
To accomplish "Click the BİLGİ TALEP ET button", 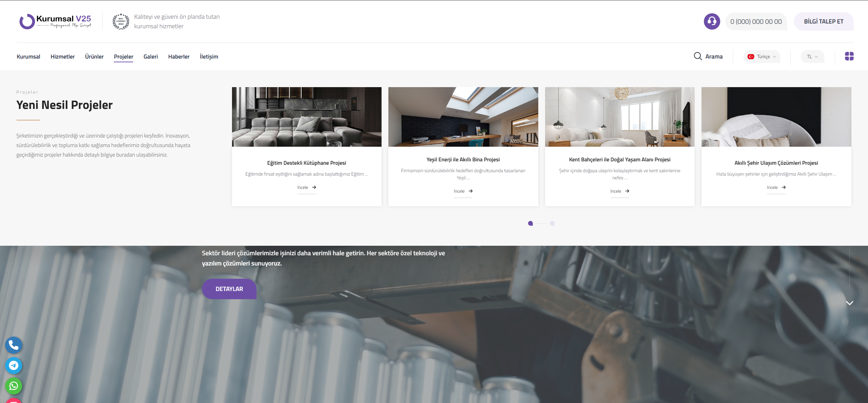I will [x=823, y=21].
